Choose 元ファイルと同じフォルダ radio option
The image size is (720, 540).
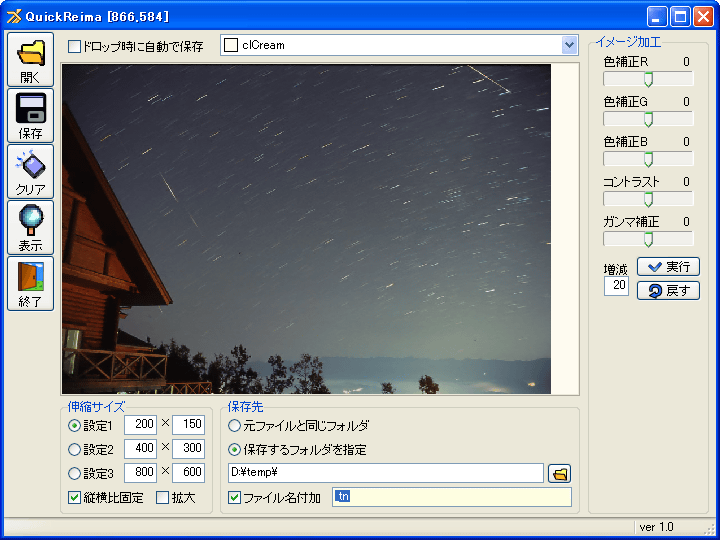coord(234,426)
